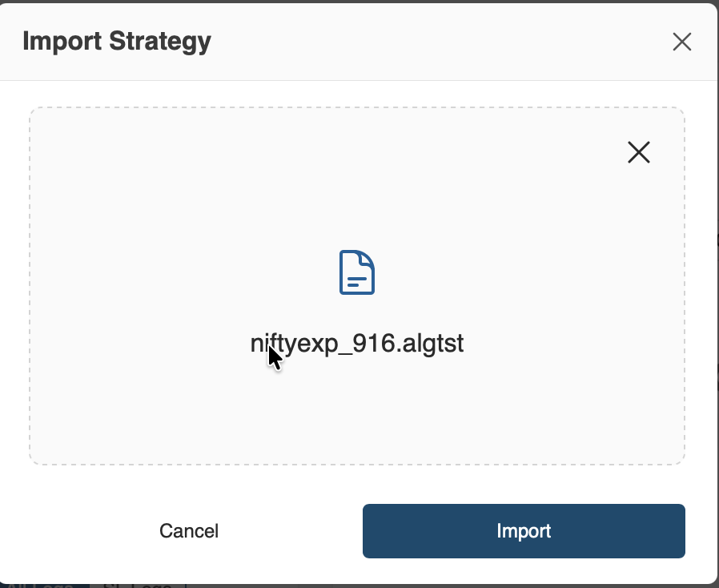Tap the file glyph above the filename

click(357, 272)
